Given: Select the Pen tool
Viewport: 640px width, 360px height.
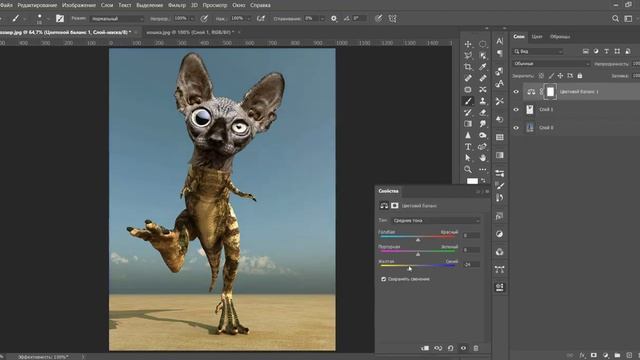Looking at the screenshot, I should tap(483, 147).
